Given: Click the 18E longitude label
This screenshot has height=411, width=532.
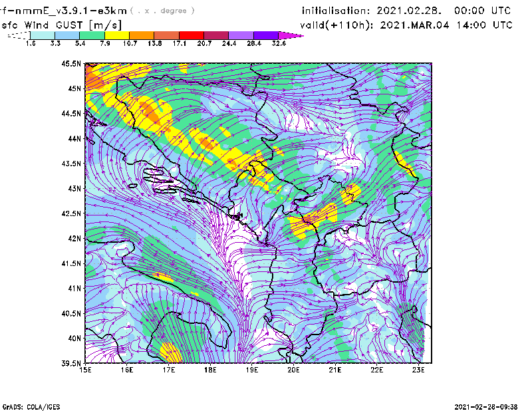Looking at the screenshot, I should [x=210, y=370].
